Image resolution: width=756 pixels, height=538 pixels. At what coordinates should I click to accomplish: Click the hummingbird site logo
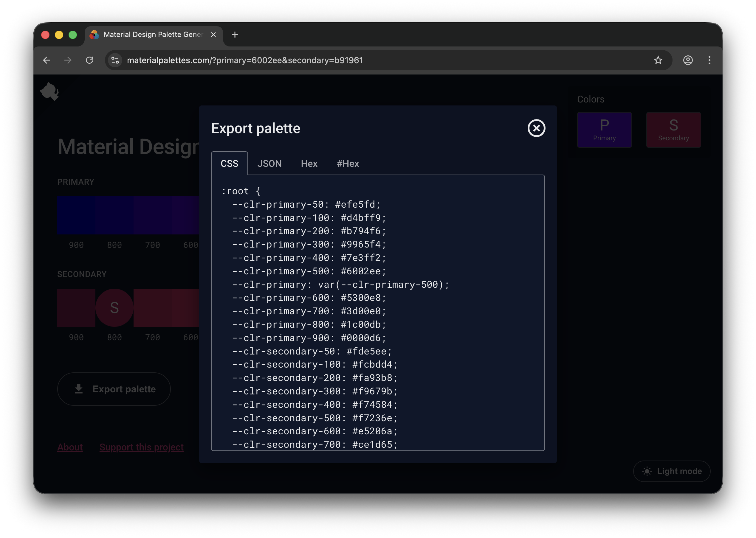point(49,91)
